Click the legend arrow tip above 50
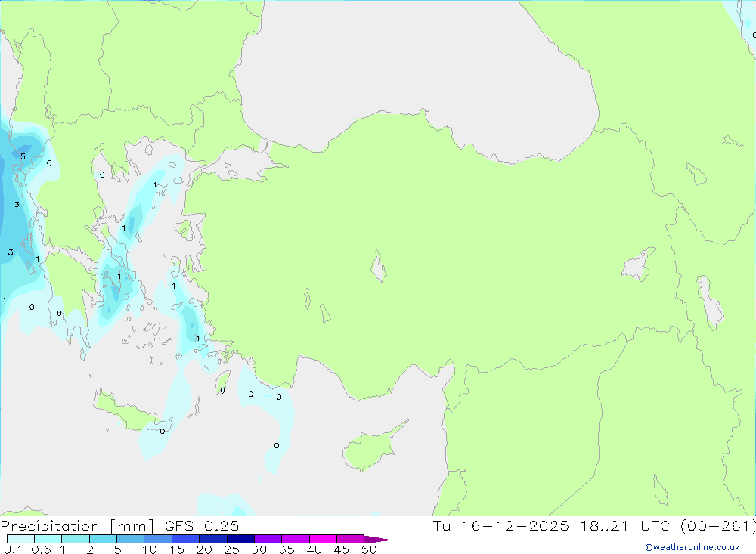Screen dimensions: 756x554 click(x=378, y=539)
